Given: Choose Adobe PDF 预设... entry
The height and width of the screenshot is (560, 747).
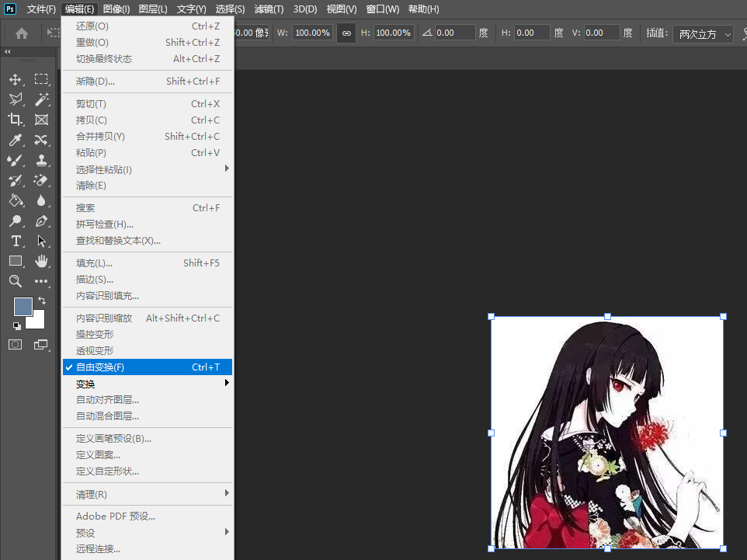Looking at the screenshot, I should 148,517.
